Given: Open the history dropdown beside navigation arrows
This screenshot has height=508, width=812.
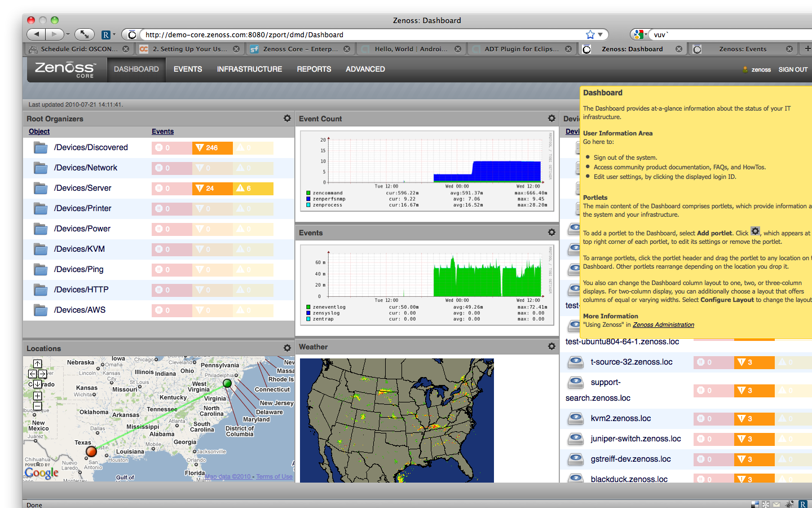Looking at the screenshot, I should tap(68, 34).
